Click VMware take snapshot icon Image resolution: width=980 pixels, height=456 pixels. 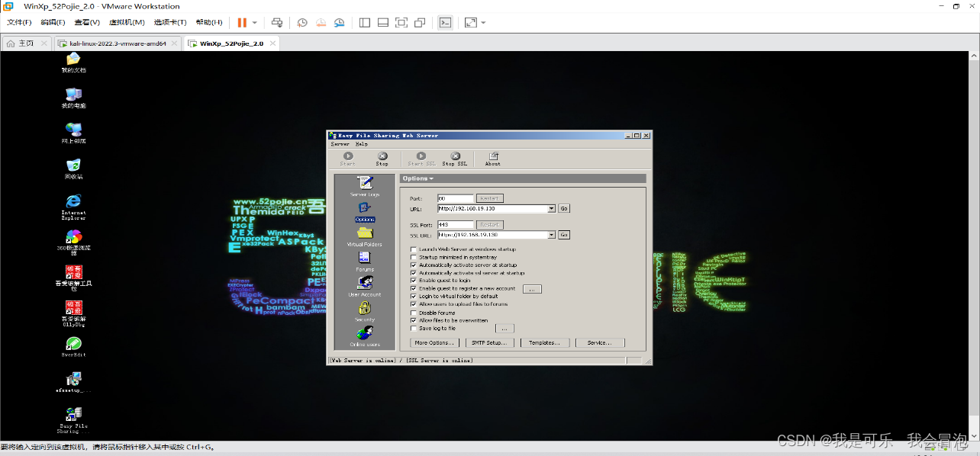302,23
